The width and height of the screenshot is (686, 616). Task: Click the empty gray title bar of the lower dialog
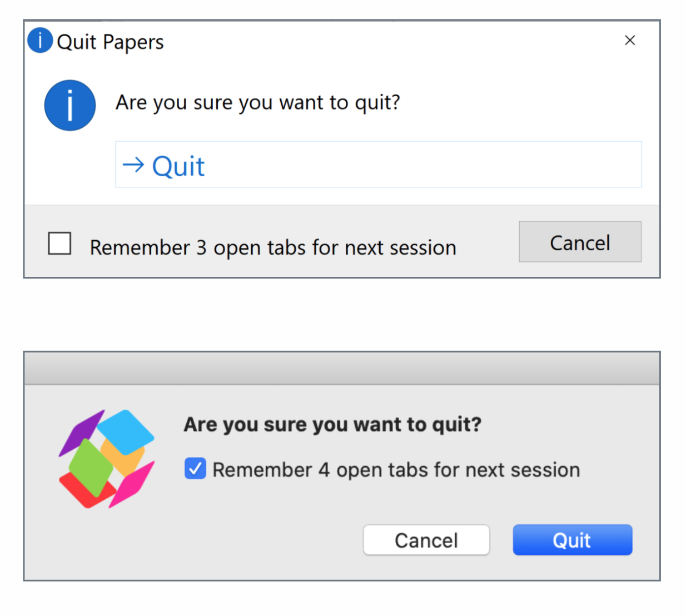pyautogui.click(x=341, y=368)
